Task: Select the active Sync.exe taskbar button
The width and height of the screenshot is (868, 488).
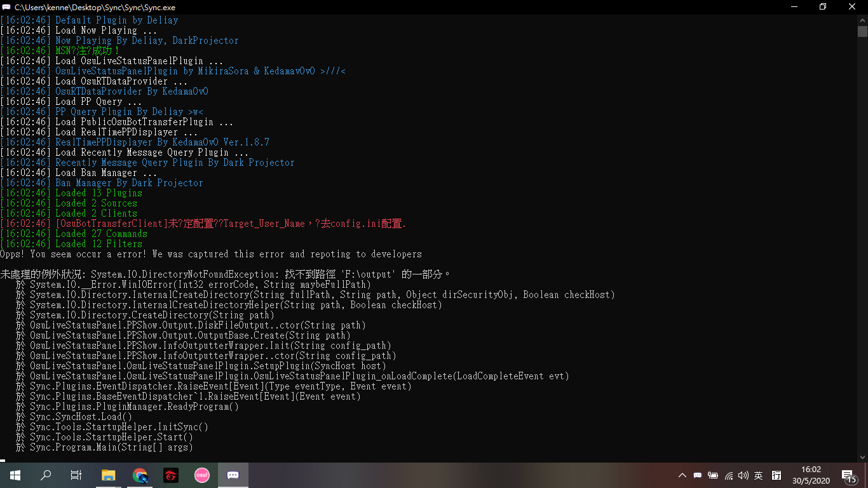Action: point(233,475)
